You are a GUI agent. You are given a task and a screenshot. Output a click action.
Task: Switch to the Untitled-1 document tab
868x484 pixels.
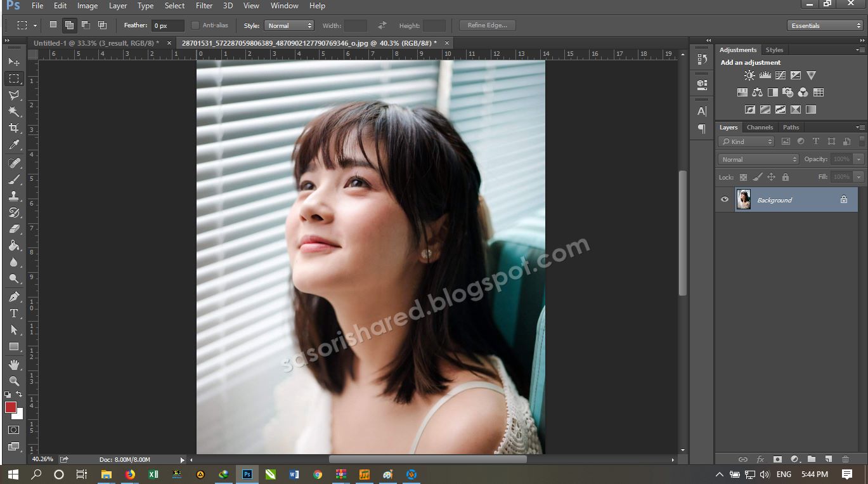tap(96, 43)
